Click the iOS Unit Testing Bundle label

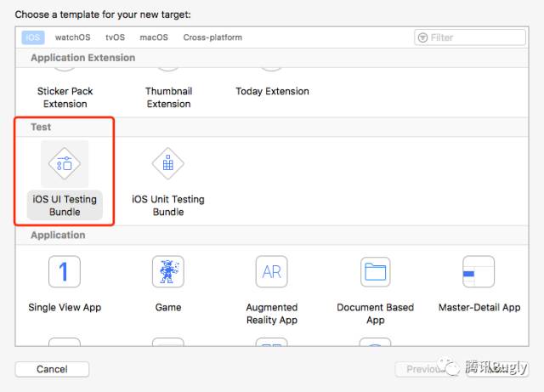coord(168,206)
